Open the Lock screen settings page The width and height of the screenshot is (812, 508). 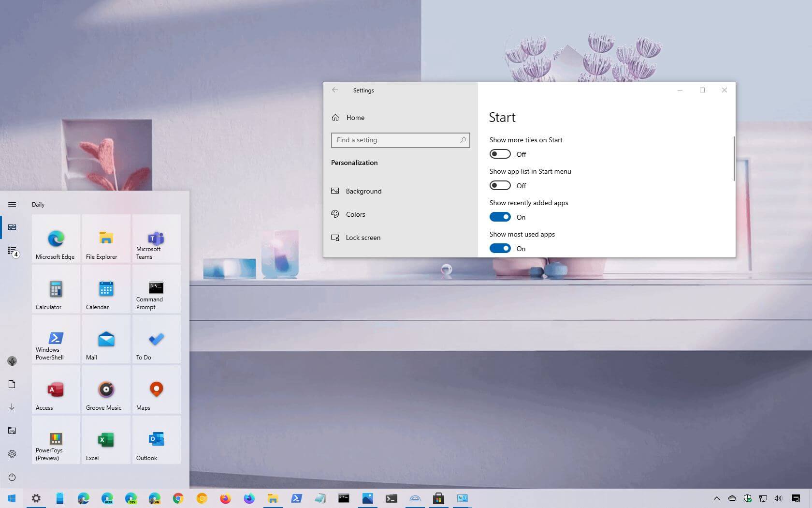click(401, 238)
